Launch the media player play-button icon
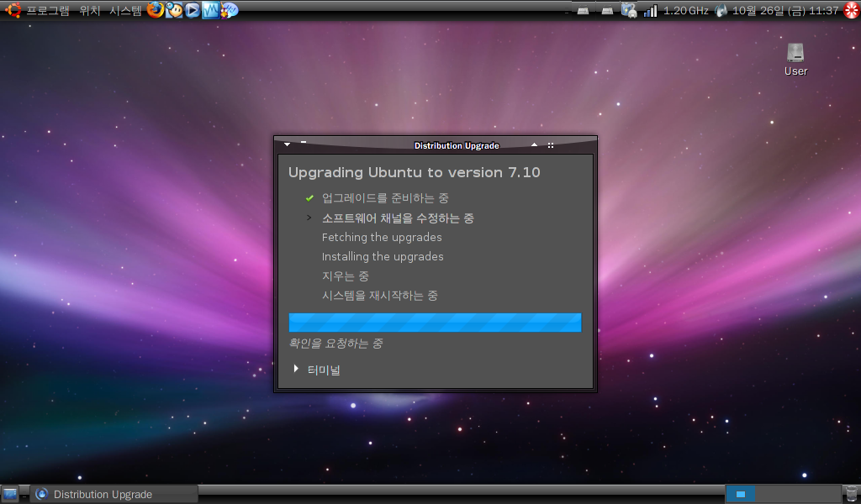This screenshot has height=504, width=861. 193,10
